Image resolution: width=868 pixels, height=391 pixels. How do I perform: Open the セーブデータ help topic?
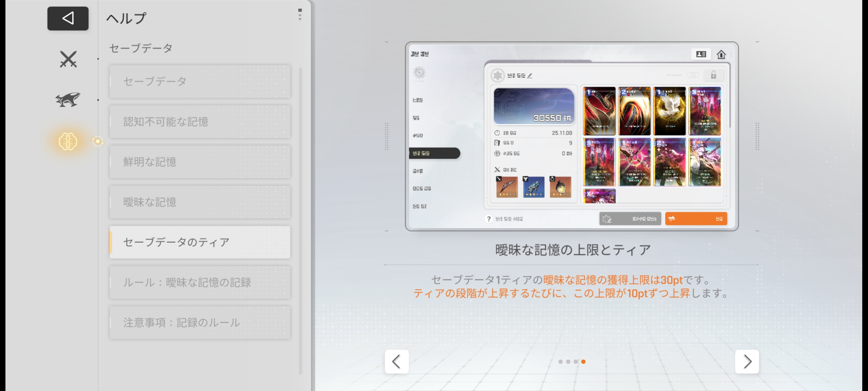pyautogui.click(x=200, y=81)
